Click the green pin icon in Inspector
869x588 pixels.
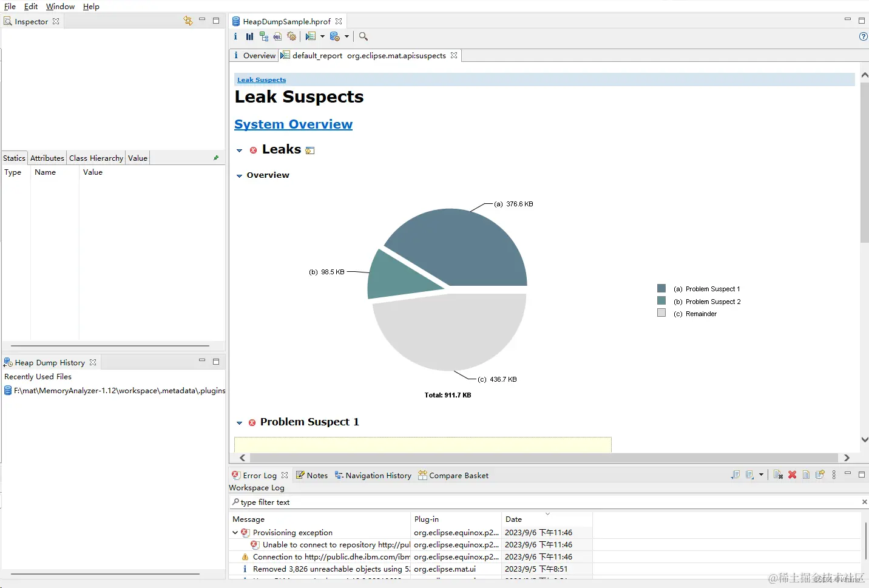[x=216, y=158]
